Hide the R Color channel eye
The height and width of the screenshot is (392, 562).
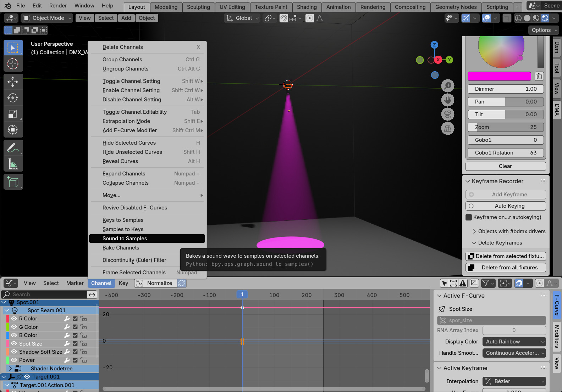pos(14,319)
